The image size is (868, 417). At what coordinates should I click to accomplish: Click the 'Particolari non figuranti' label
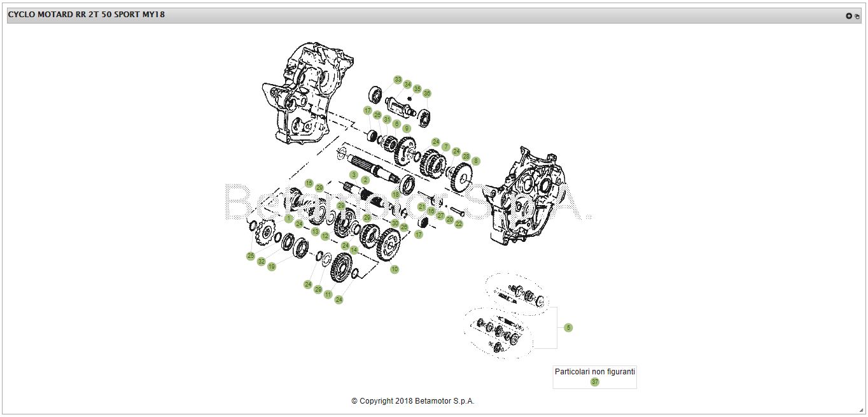[594, 371]
